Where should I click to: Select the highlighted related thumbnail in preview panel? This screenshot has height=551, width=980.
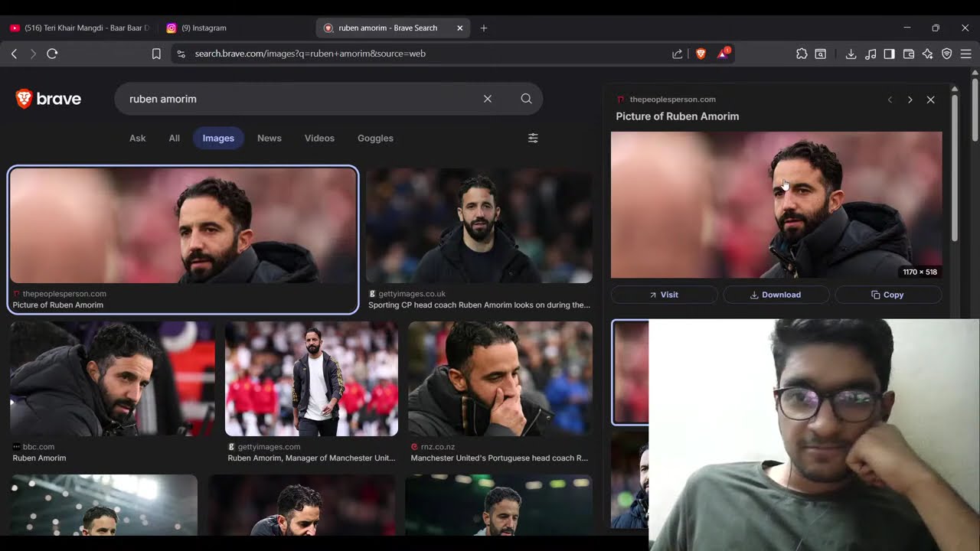pos(630,372)
